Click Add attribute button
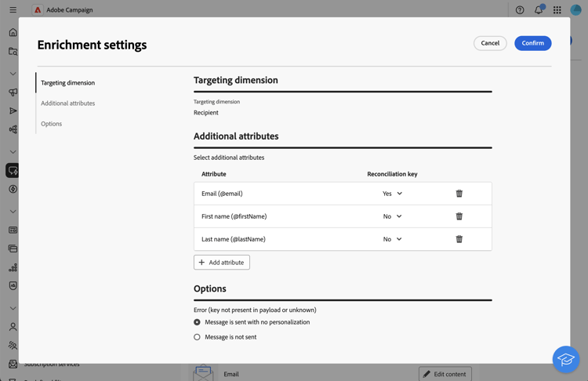Image resolution: width=588 pixels, height=381 pixels. [222, 263]
